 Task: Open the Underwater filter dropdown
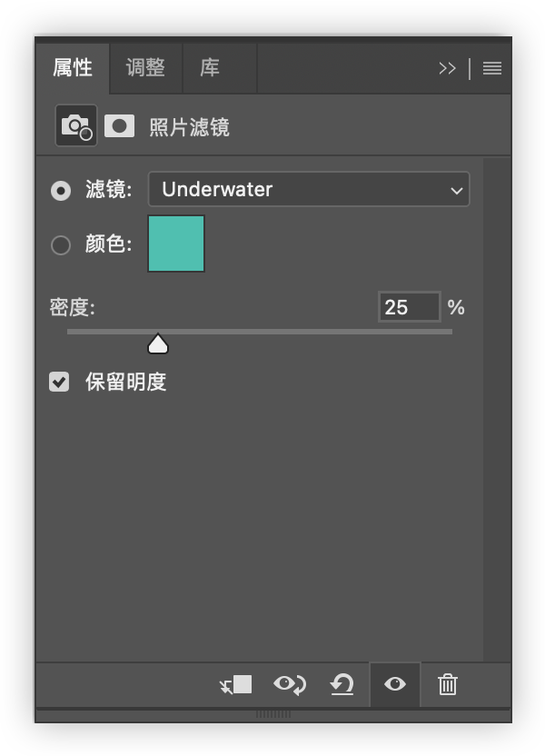(309, 189)
